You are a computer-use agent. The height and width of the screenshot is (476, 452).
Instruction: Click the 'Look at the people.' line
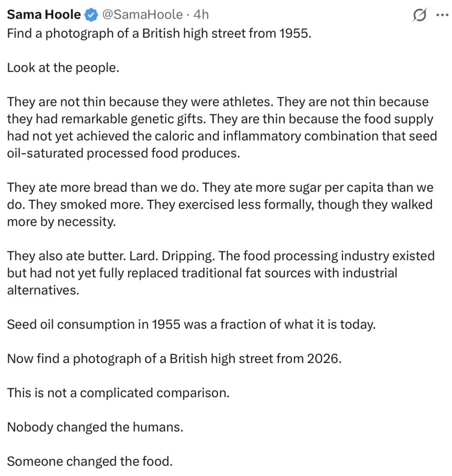point(63,68)
